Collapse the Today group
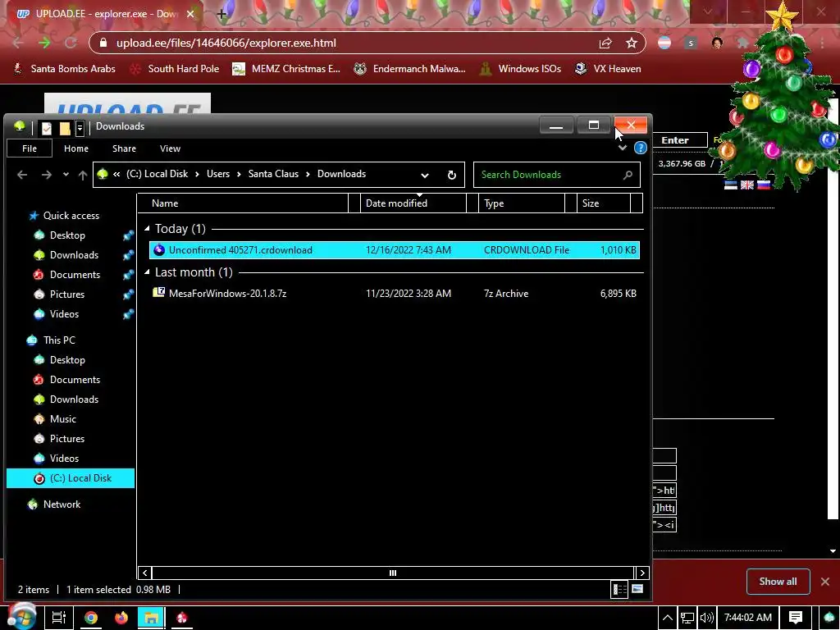Screen dimensions: 840x630 click(x=147, y=229)
